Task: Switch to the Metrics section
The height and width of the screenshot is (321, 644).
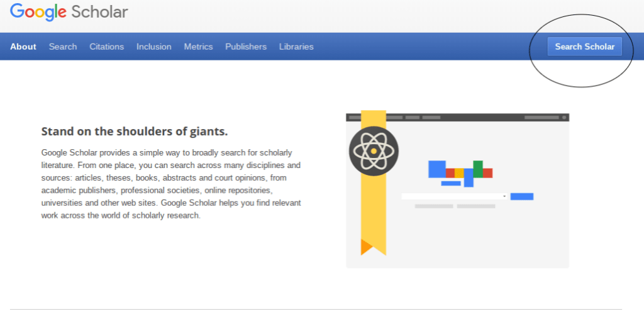Action: [198, 47]
